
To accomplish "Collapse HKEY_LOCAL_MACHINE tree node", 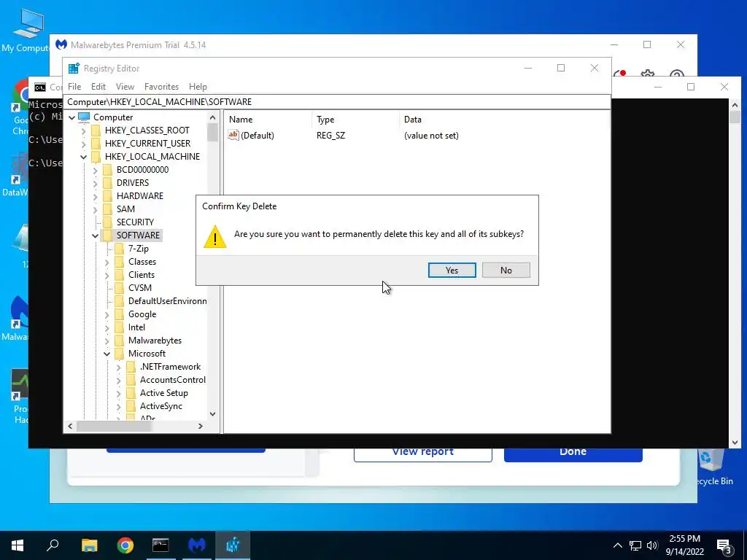I will 83,157.
